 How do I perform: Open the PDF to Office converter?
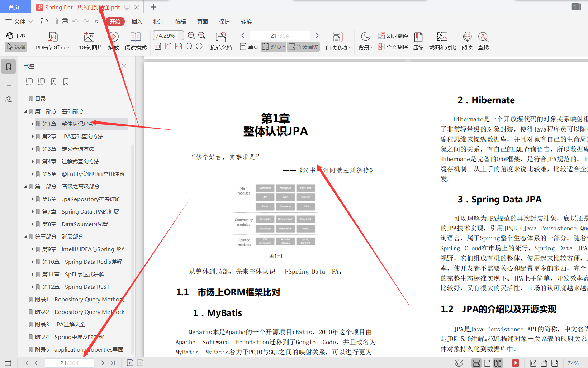(53, 41)
